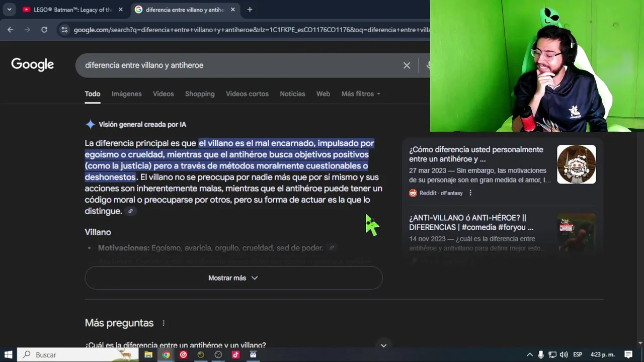Open the notifications action center
Viewport: 644px width, 362px height.
(x=628, y=354)
